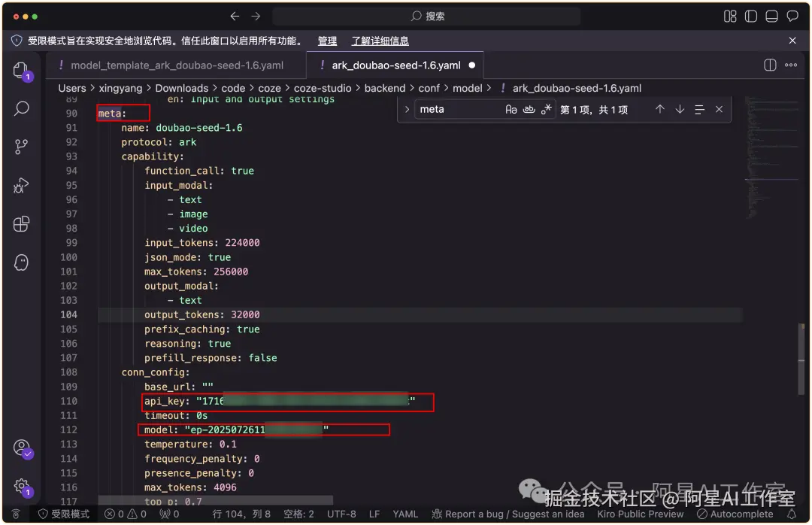The image size is (812, 525).
Task: Click the ports indicator in status bar
Action: point(169,514)
